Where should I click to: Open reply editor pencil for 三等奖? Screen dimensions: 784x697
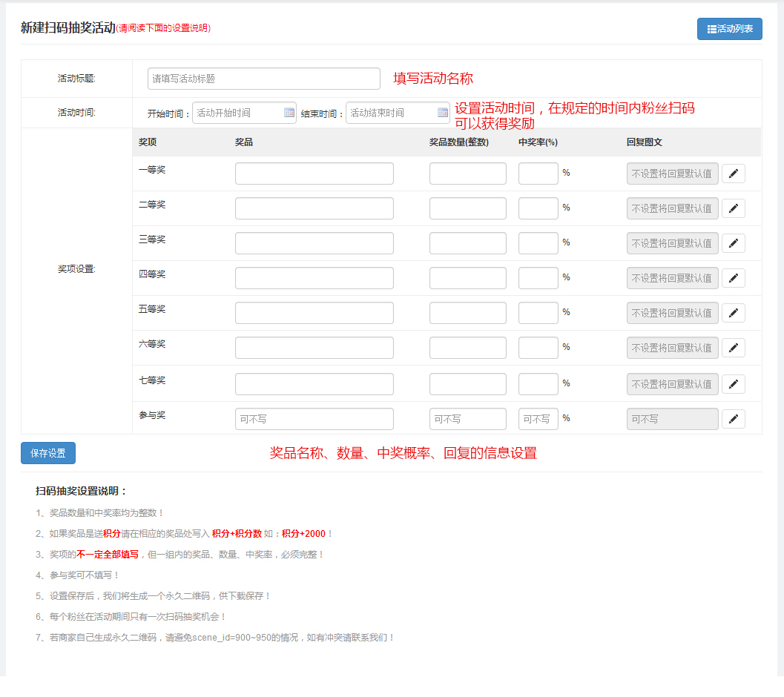coord(733,243)
